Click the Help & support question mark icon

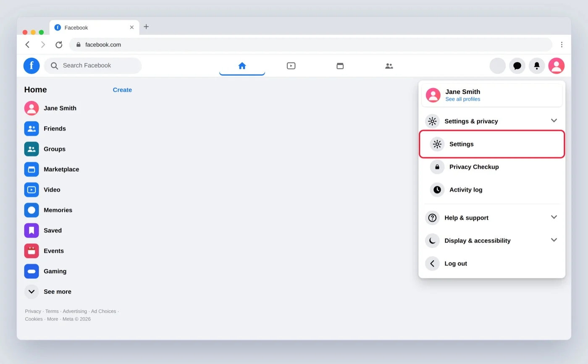[x=432, y=218]
